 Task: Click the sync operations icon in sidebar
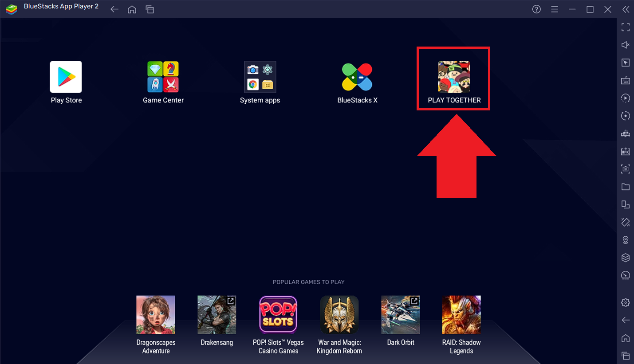[x=626, y=116]
